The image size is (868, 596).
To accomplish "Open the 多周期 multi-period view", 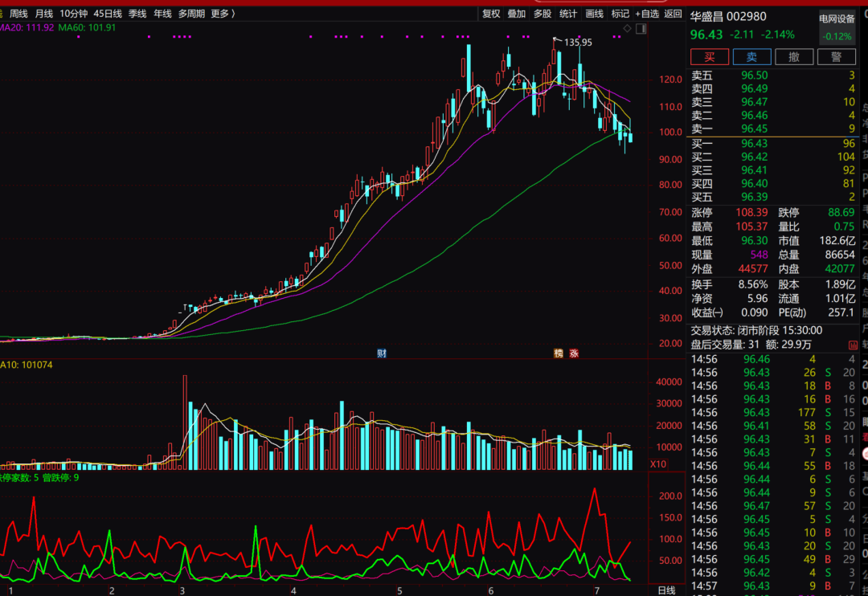I will point(191,14).
